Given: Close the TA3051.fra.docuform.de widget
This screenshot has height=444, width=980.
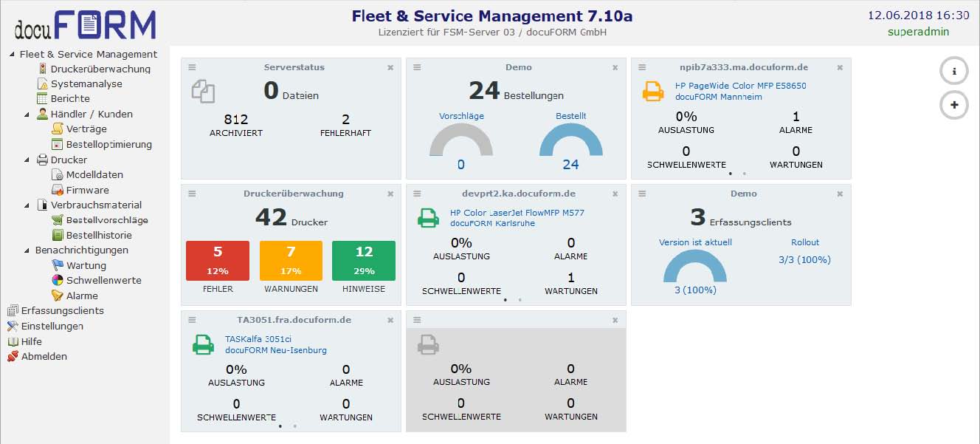Looking at the screenshot, I should pyautogui.click(x=390, y=320).
